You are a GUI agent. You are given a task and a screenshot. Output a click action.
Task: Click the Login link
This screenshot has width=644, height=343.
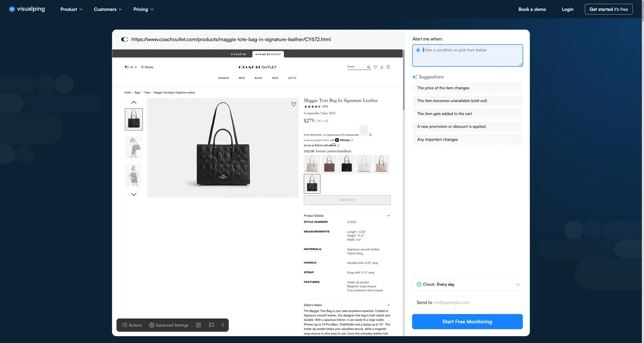[568, 9]
